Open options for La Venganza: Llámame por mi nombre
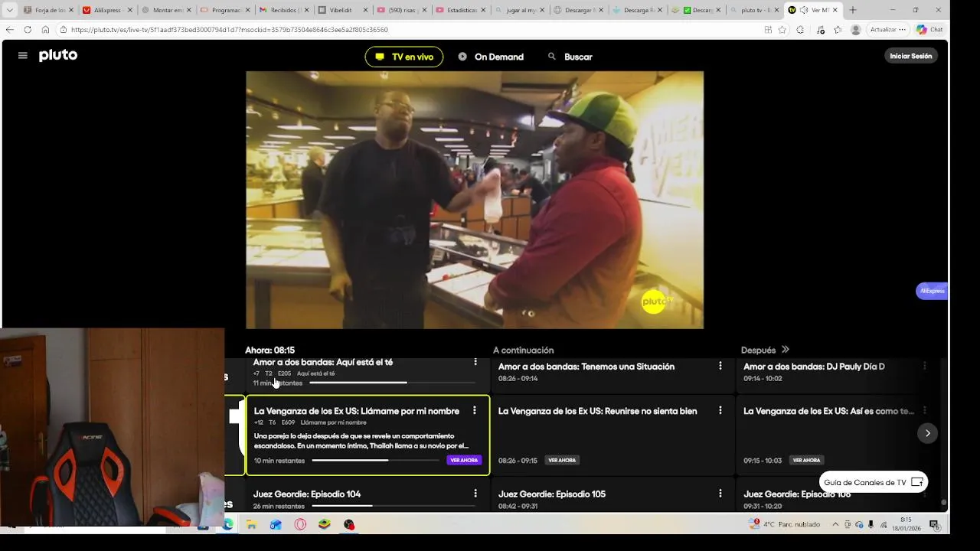The height and width of the screenshot is (551, 980). tap(475, 411)
